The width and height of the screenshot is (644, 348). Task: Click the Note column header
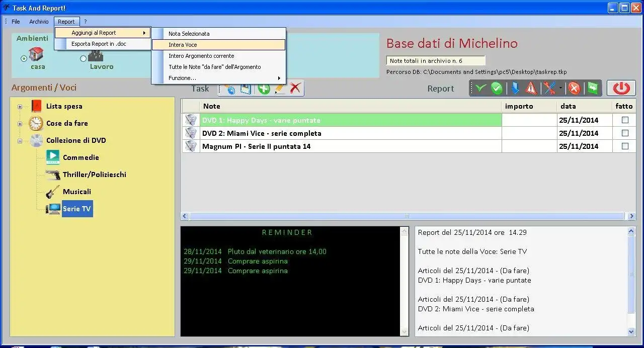coord(351,106)
